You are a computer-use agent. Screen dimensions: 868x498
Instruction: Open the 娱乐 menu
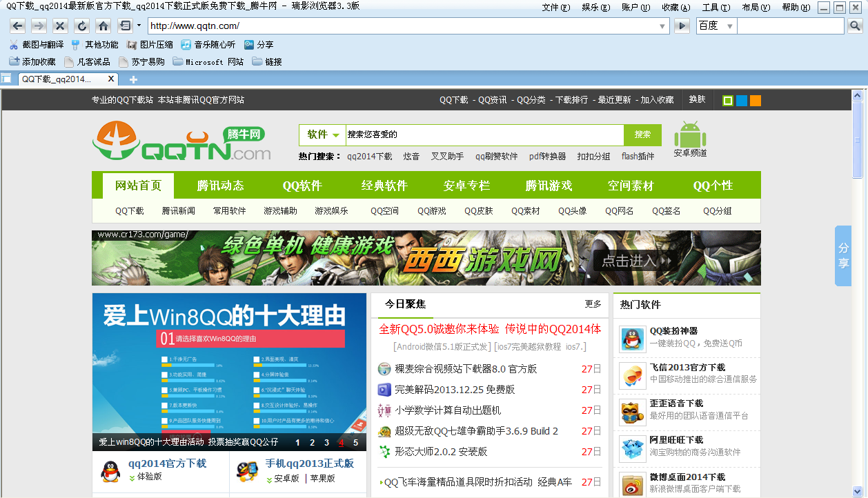(596, 8)
